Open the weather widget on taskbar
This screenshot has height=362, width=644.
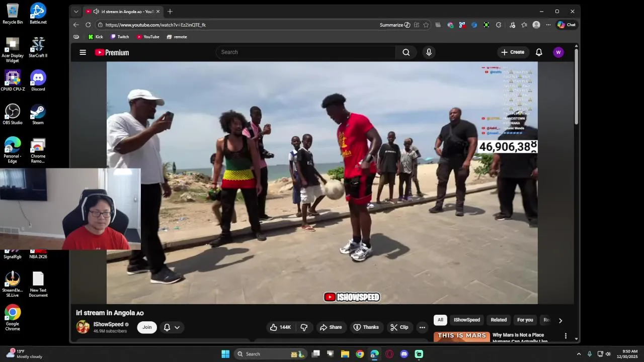tap(23, 354)
